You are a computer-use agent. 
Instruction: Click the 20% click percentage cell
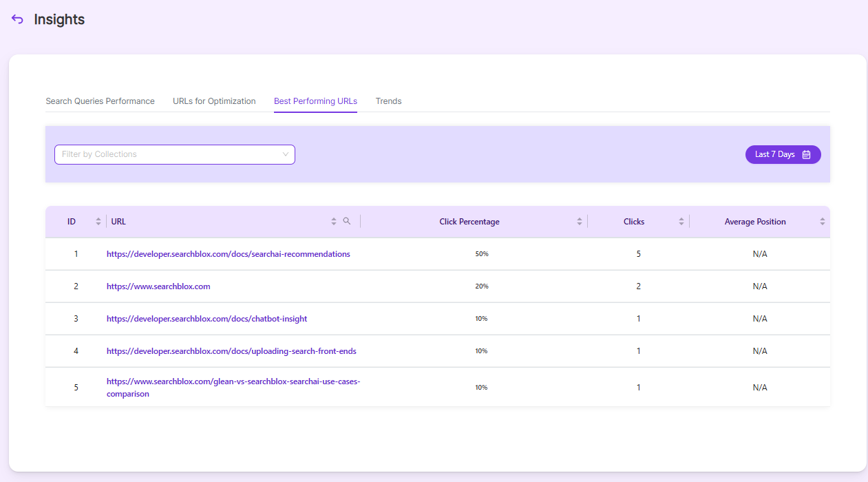[482, 286]
